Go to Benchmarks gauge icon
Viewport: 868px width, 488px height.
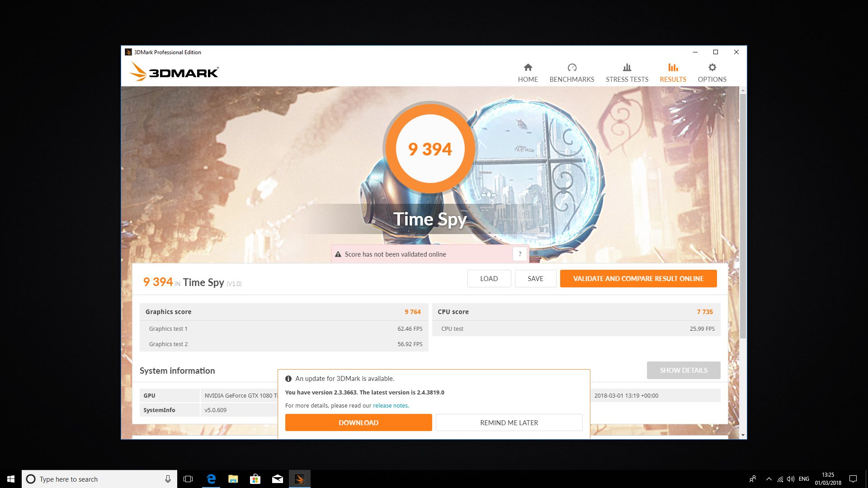click(572, 68)
